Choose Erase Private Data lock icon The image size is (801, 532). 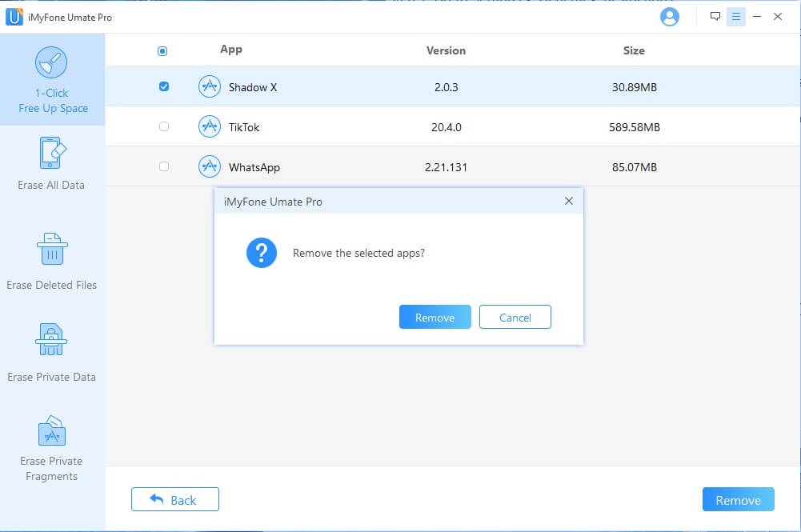(51, 339)
